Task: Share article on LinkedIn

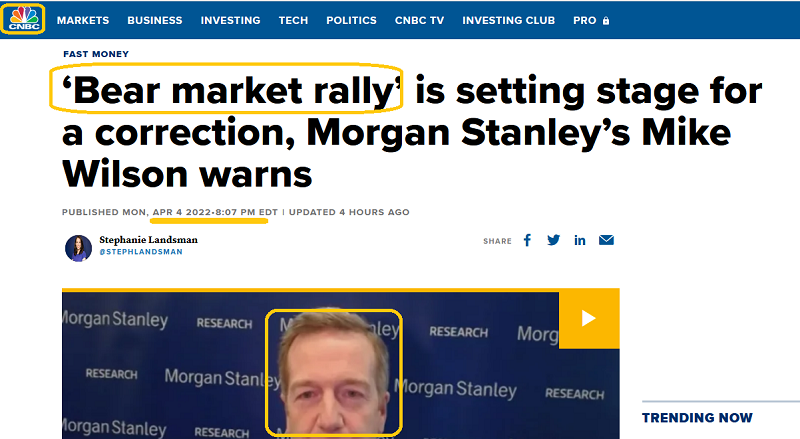Action: (x=580, y=240)
